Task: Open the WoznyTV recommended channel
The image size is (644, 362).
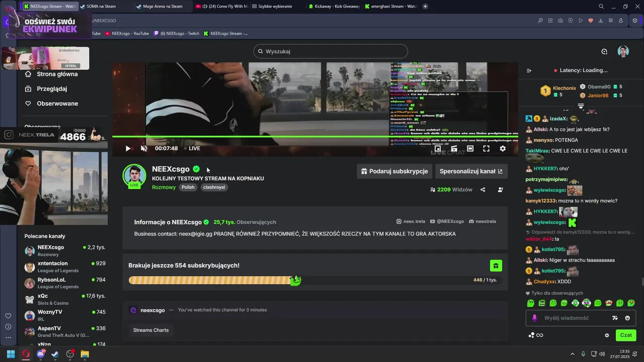Action: [x=65, y=315]
